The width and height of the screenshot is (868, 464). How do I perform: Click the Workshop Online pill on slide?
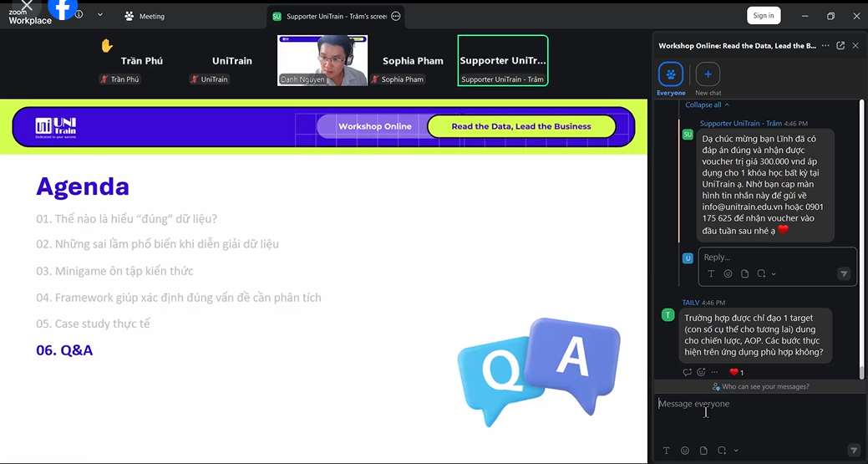click(375, 126)
